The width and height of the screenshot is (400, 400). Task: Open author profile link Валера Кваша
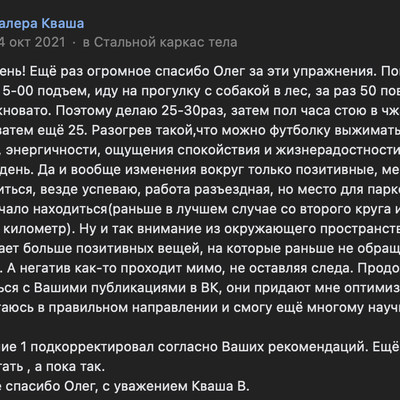point(42,23)
